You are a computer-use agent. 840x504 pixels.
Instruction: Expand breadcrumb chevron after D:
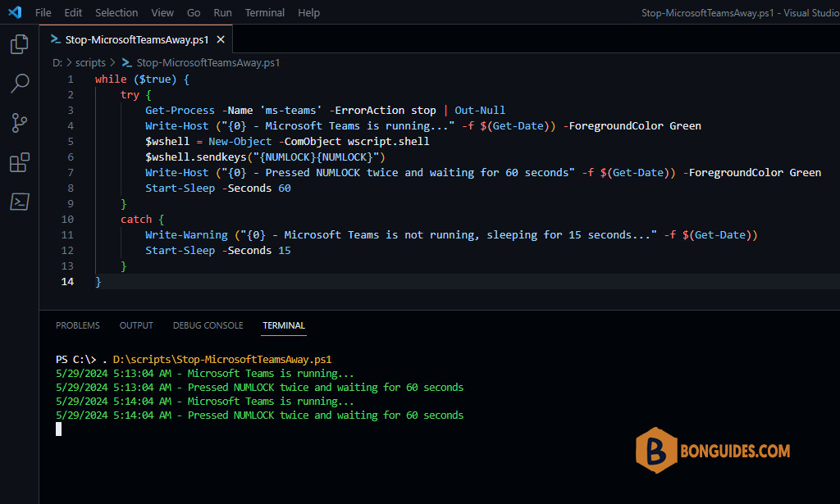coord(69,62)
